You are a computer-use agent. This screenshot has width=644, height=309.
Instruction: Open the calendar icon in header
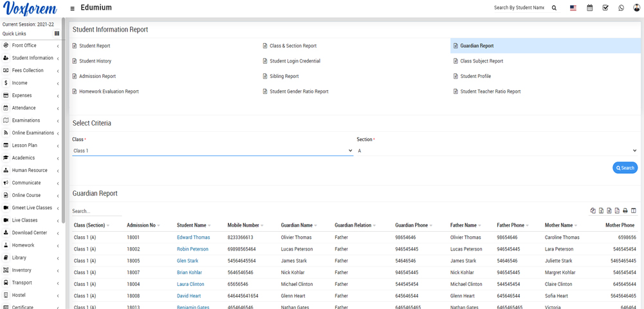coord(589,8)
